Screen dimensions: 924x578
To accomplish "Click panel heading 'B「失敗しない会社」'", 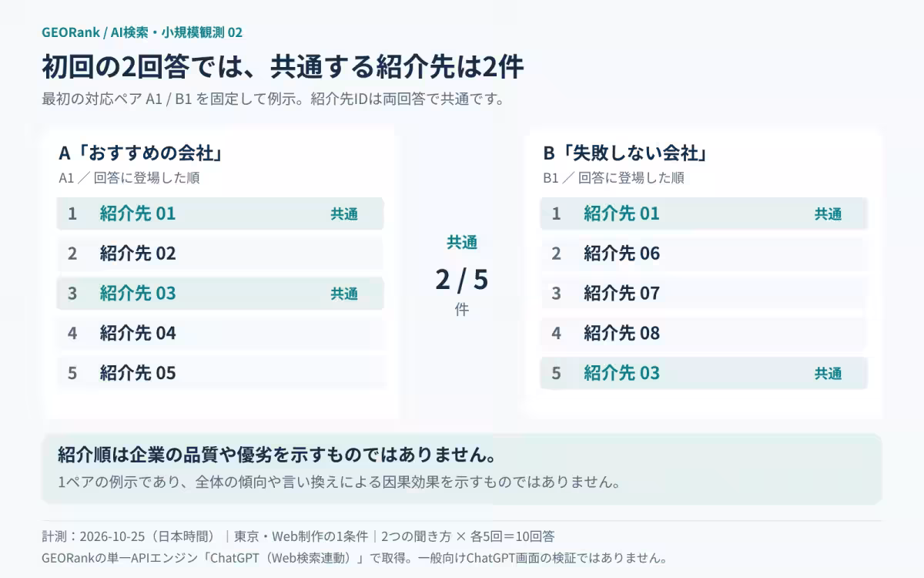I will tap(625, 153).
